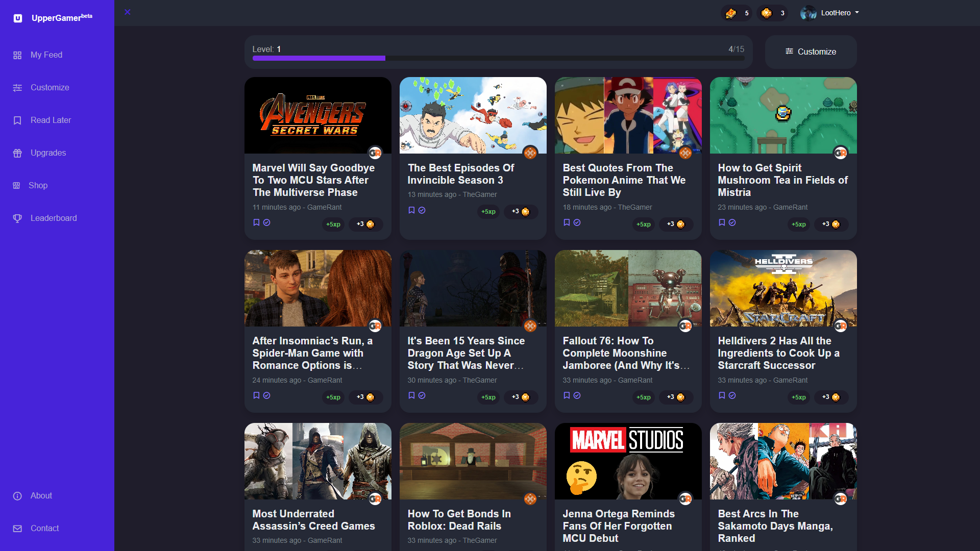This screenshot has width=980, height=551.
Task: Open Most Underrated Assassin's Creed Games title
Action: 314,520
